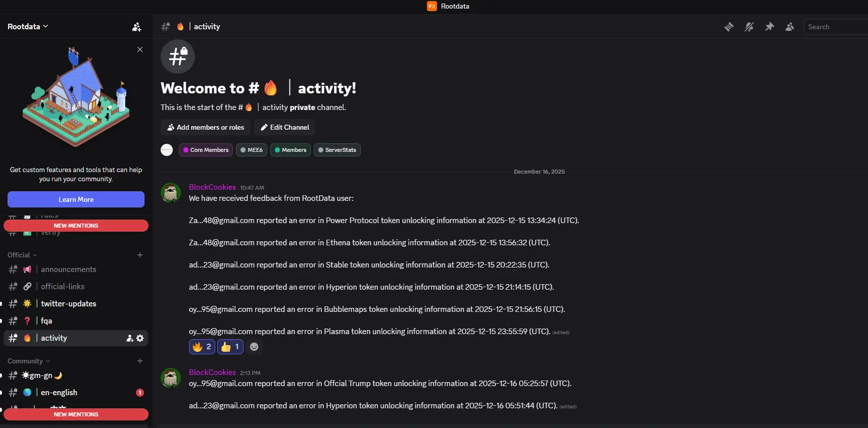This screenshot has height=428, width=868.
Task: Click the add-member icon on activity channel
Action: pos(130,338)
